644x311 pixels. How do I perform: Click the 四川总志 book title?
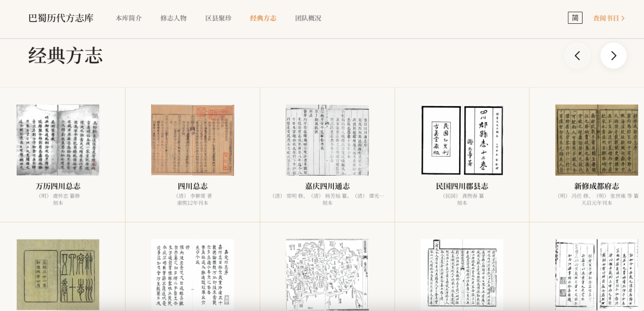pos(193,186)
